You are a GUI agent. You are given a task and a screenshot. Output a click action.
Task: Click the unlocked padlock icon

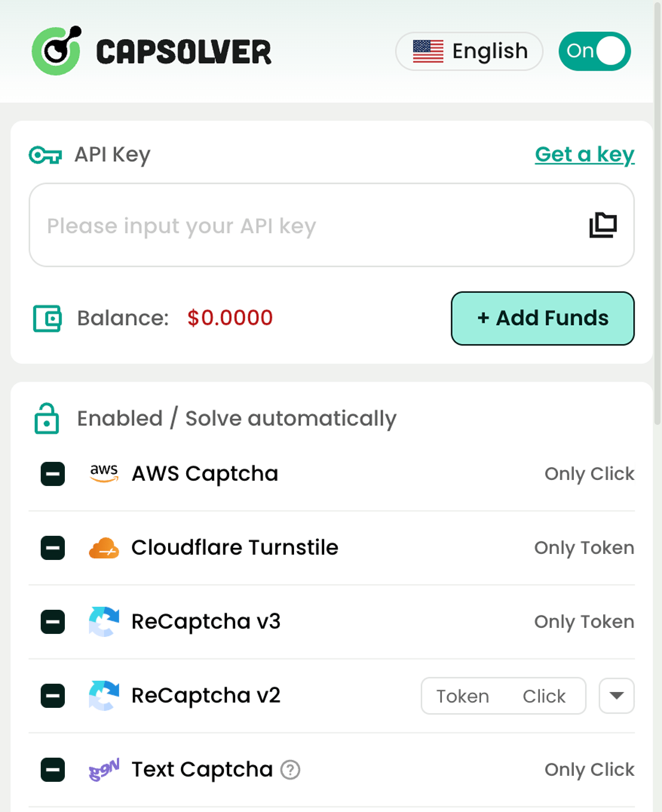tap(46, 418)
